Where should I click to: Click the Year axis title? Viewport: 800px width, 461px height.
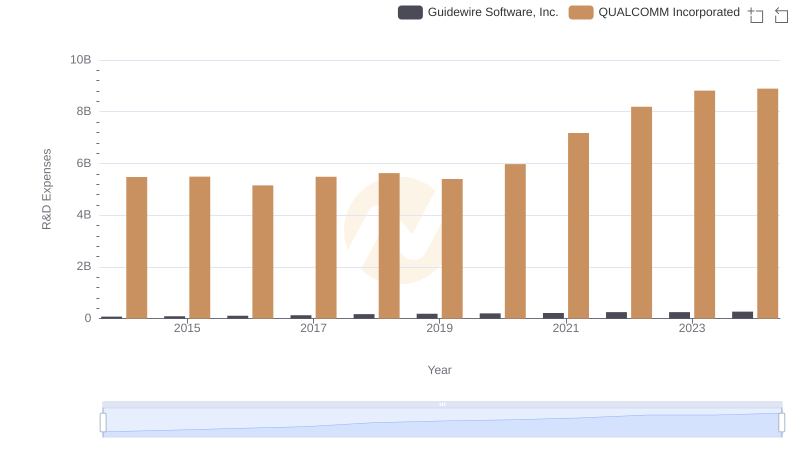pos(439,370)
